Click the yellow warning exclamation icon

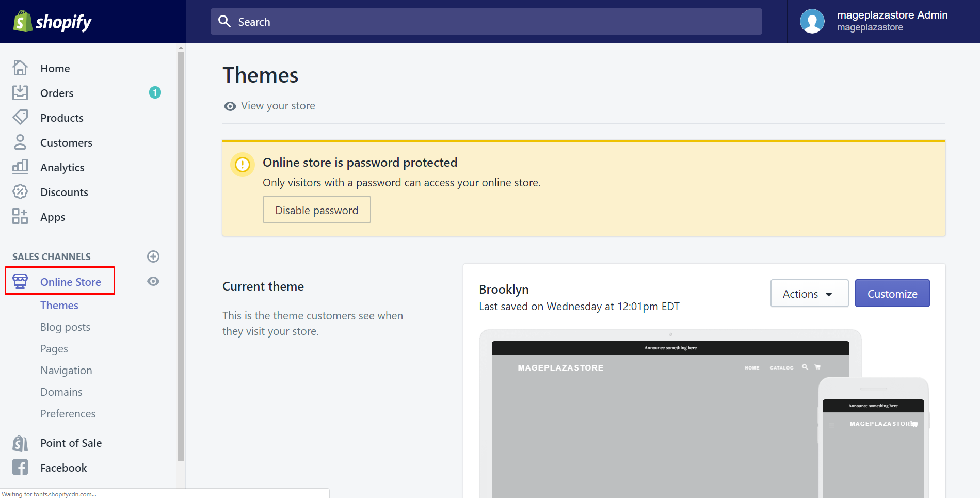(x=243, y=165)
